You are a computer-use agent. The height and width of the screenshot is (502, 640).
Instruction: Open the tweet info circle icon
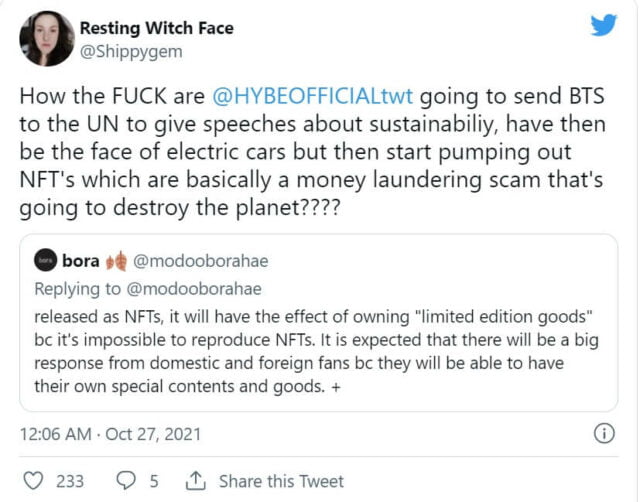click(x=603, y=434)
